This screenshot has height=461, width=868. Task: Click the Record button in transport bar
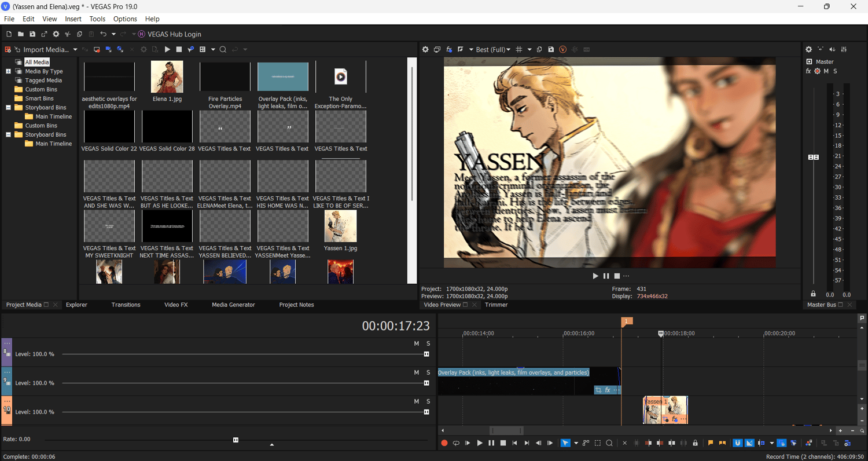(444, 443)
